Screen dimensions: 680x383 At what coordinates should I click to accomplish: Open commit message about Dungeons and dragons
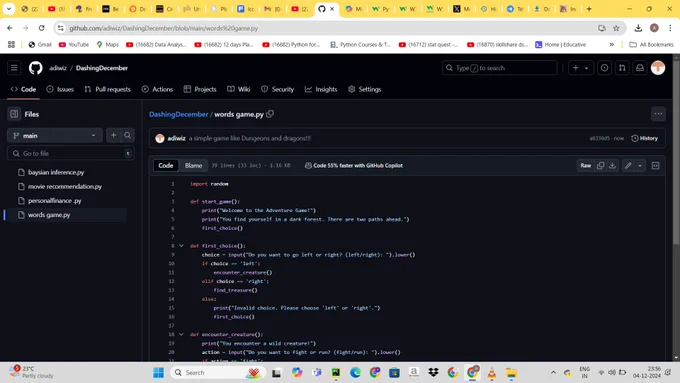[x=250, y=138]
